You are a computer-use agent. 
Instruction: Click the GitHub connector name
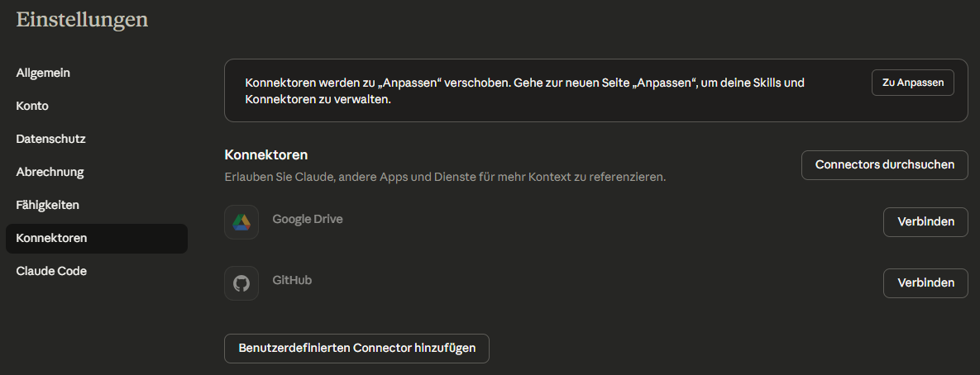[292, 280]
